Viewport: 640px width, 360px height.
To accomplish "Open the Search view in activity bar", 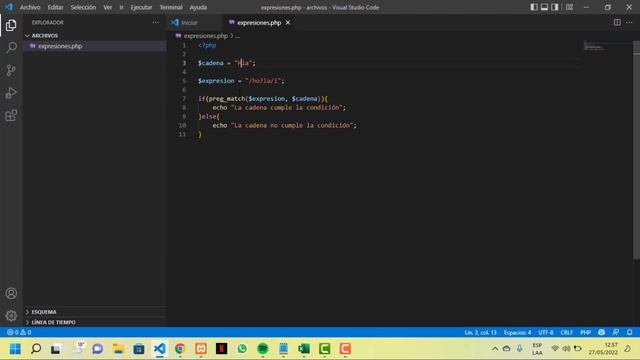I will pos(11,48).
